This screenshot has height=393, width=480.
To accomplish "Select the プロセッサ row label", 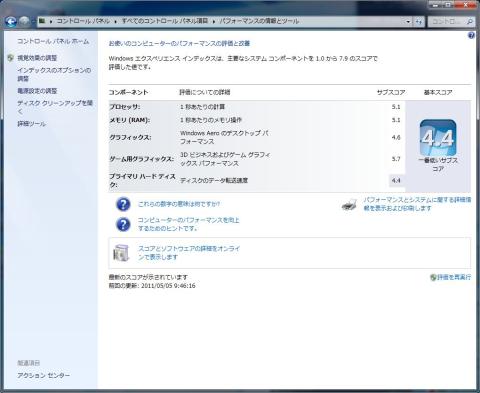I will 125,107.
